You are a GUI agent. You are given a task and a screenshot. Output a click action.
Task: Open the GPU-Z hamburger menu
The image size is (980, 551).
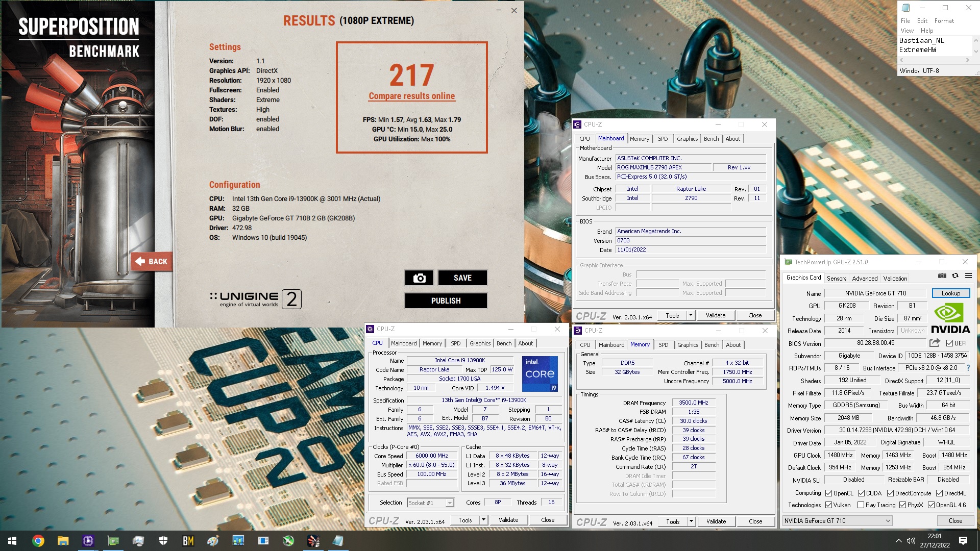point(968,276)
